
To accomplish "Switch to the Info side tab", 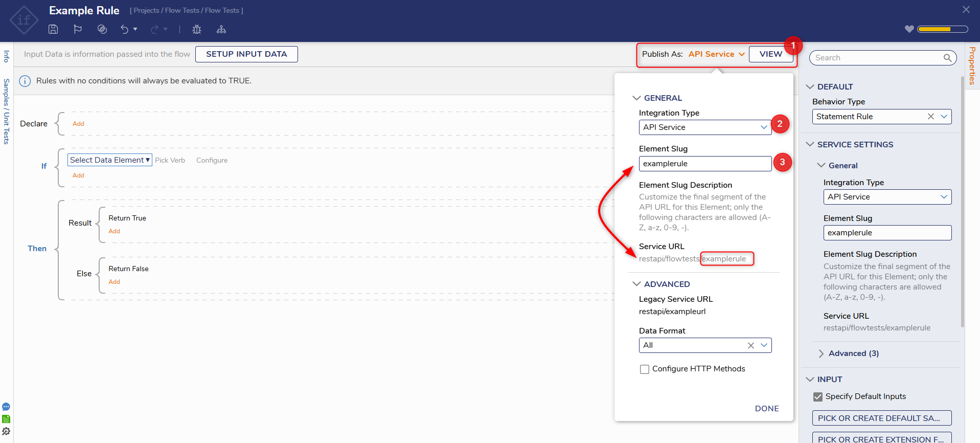I will tap(7, 56).
